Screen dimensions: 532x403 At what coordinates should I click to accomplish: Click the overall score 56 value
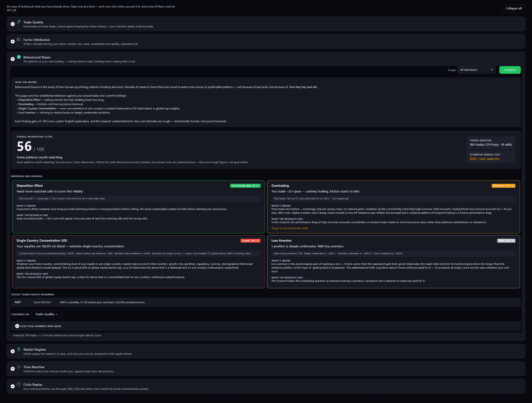[24, 146]
